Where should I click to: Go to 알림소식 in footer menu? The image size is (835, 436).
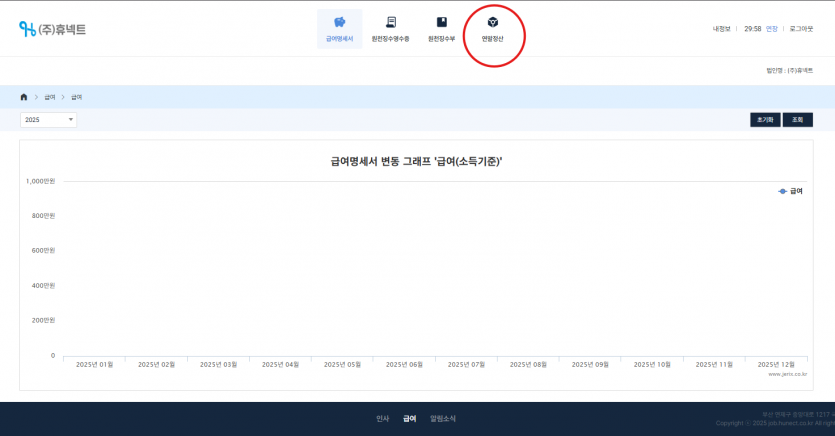[442, 419]
